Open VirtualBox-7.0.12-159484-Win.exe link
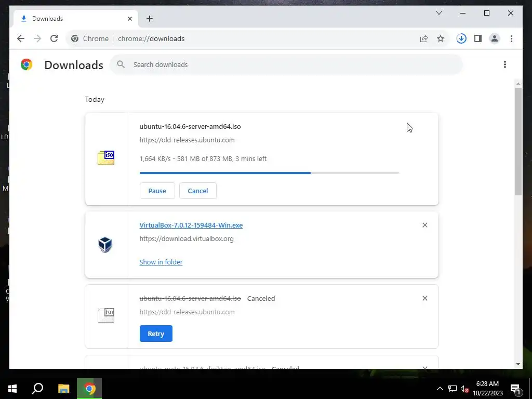The width and height of the screenshot is (532, 399). click(191, 225)
